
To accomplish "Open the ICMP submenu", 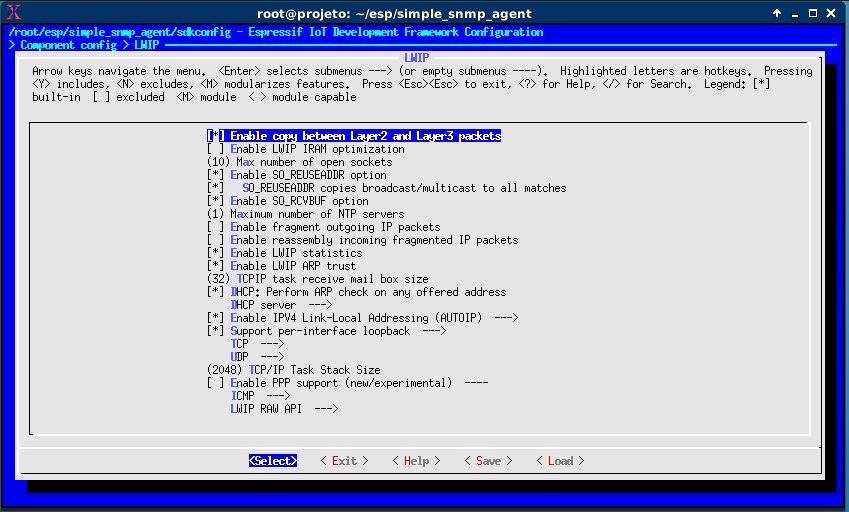I will [x=260, y=396].
